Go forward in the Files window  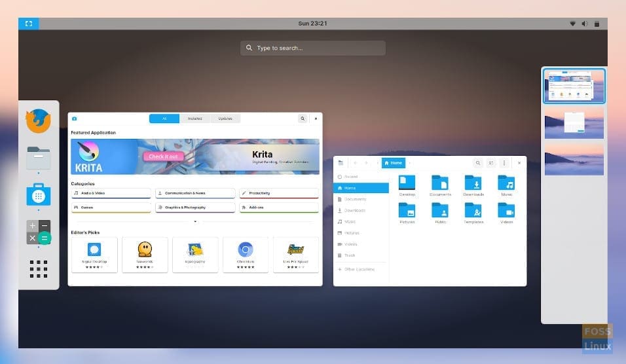pos(366,163)
